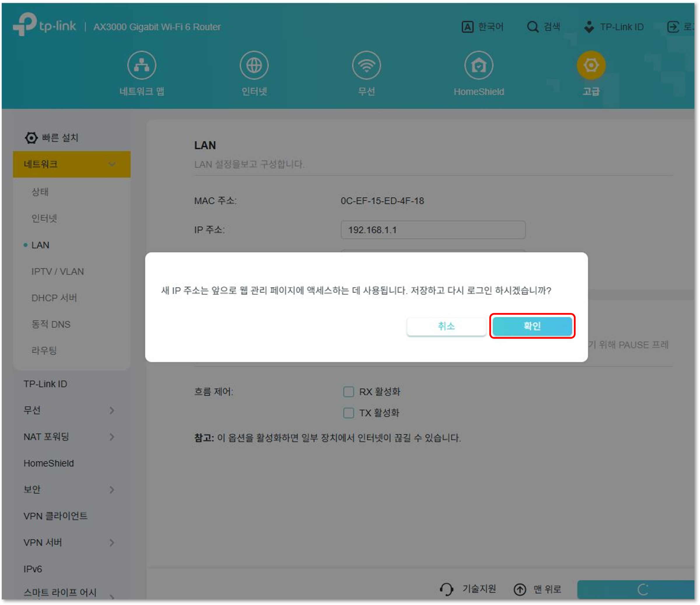Select the 고급 gear icon
This screenshot has height=605, width=700.
591,65
